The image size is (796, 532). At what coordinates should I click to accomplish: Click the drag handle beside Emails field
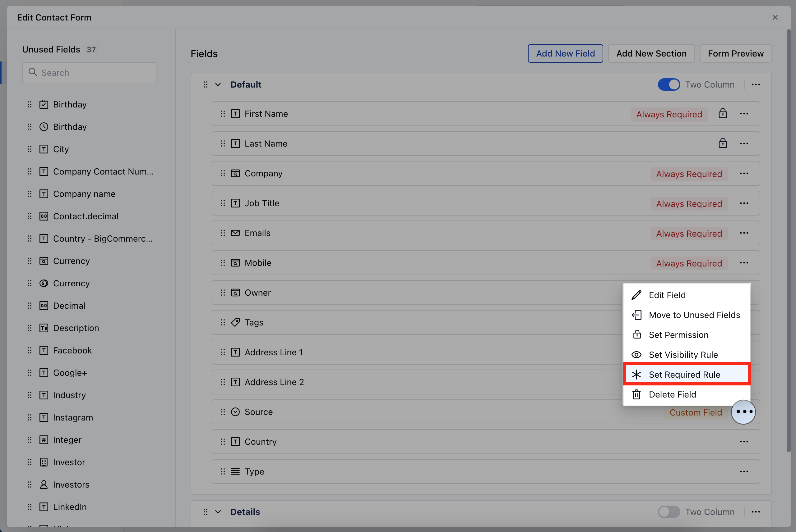point(223,233)
